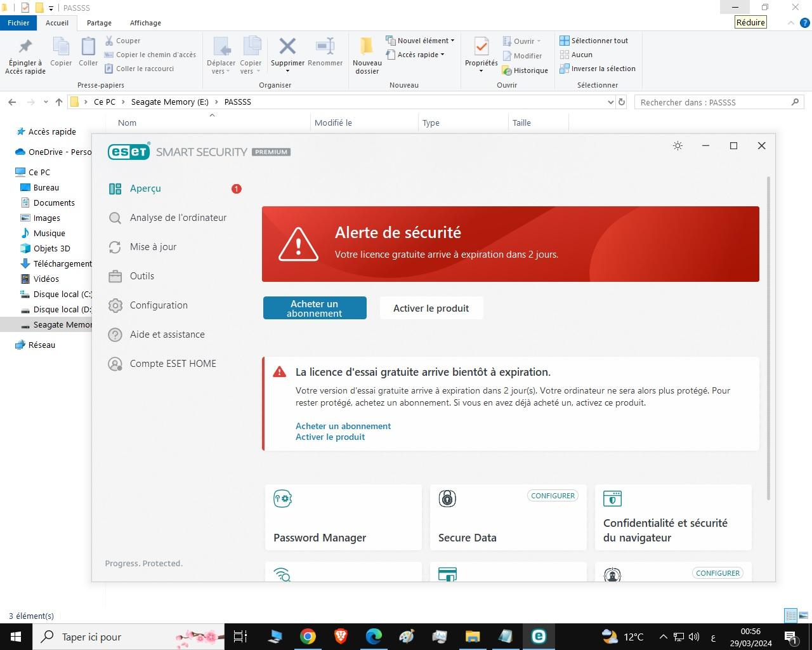The image size is (812, 650).
Task: Open Windows Start menu
Action: coord(15,637)
